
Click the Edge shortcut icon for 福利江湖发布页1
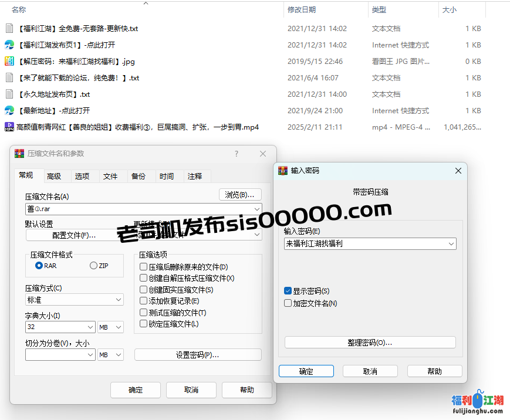tap(9, 45)
